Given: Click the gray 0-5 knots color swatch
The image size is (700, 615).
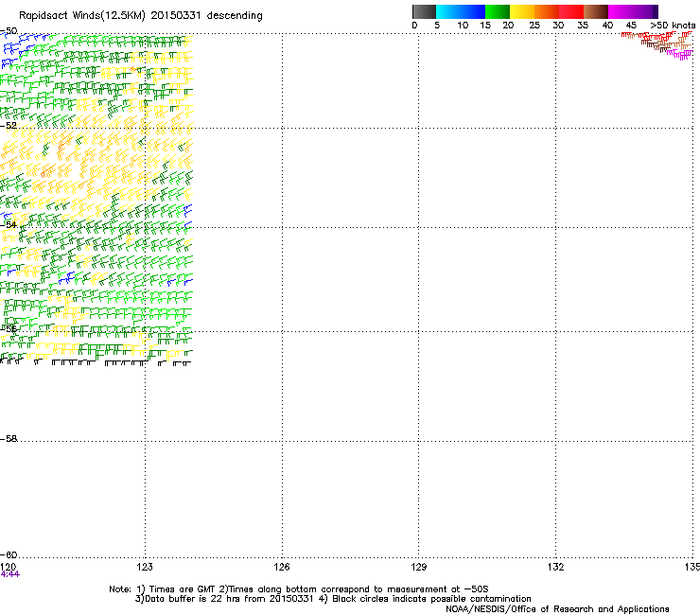Looking at the screenshot, I should (424, 11).
